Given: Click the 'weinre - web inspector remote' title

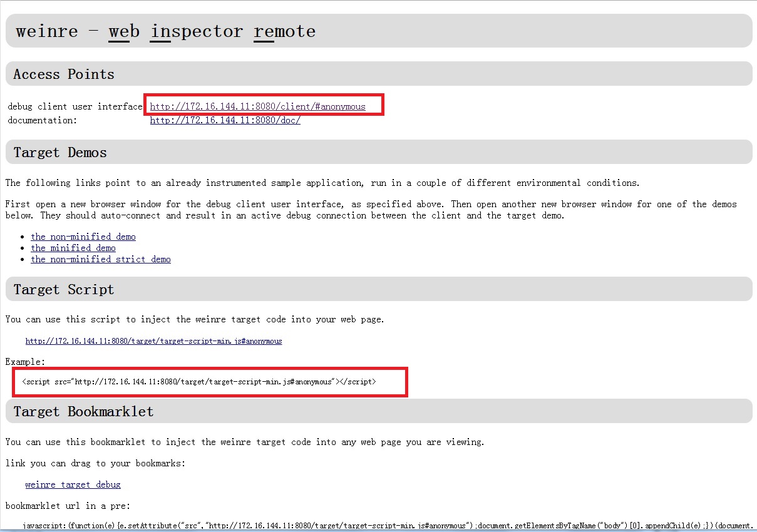Looking at the screenshot, I should coord(166,31).
